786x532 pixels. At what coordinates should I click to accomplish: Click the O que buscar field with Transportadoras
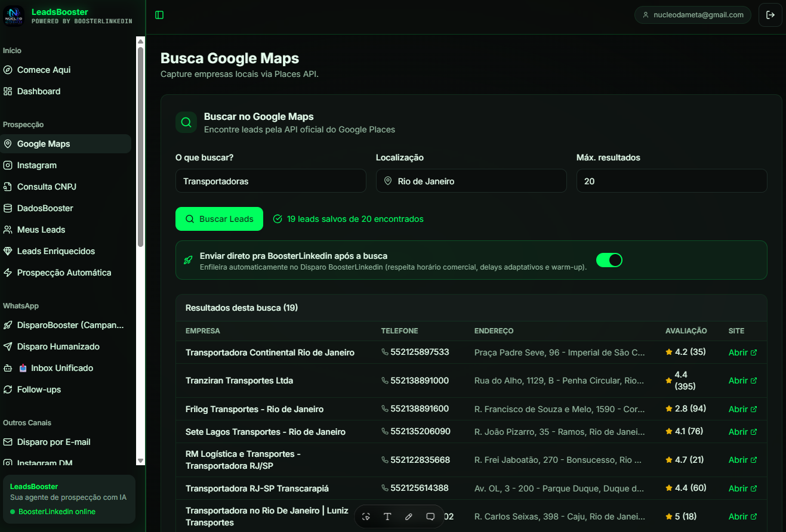271,181
